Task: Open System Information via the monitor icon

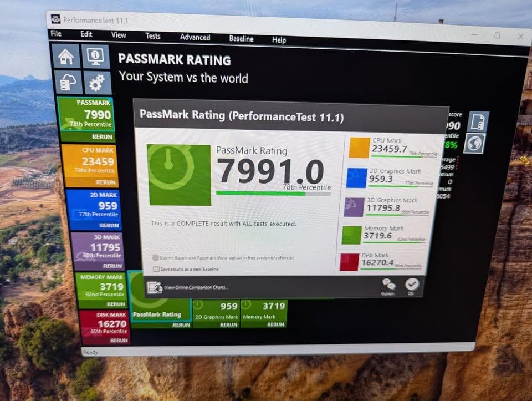Action: [x=94, y=56]
